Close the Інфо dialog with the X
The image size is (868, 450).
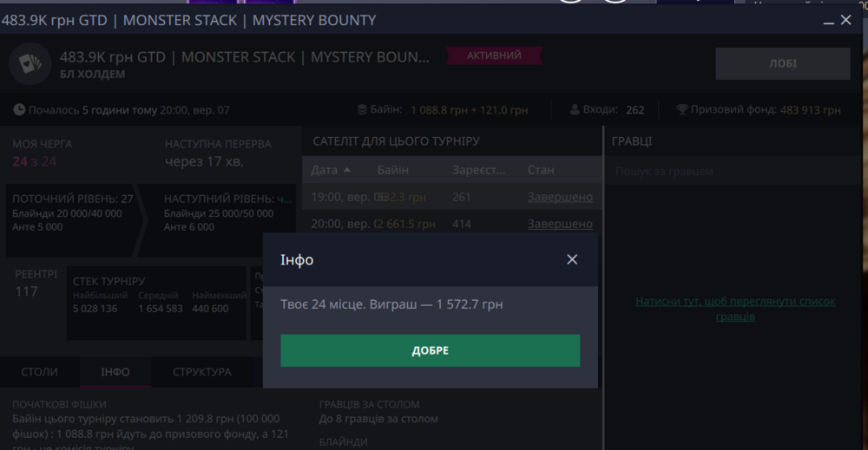(571, 259)
